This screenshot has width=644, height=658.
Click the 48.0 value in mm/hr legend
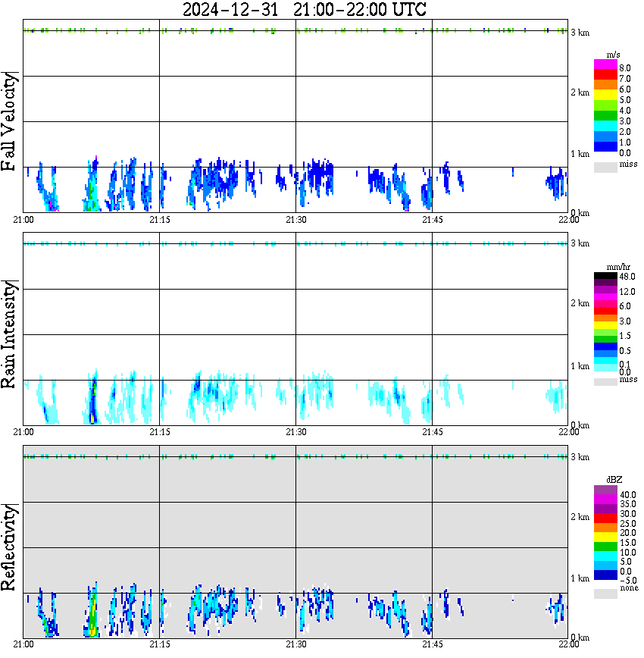[x=627, y=277]
